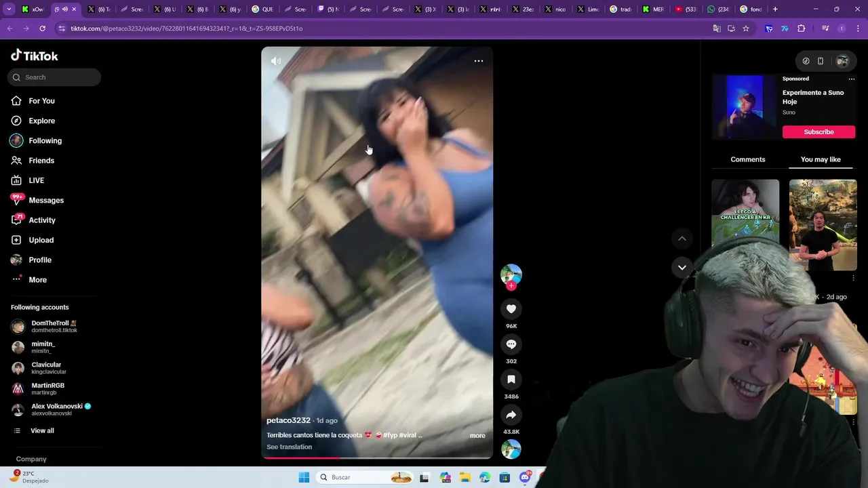The height and width of the screenshot is (488, 868).
Task: Open the profile avatar in header
Action: (842, 61)
